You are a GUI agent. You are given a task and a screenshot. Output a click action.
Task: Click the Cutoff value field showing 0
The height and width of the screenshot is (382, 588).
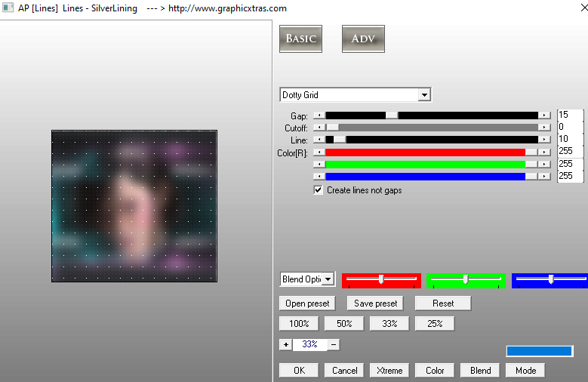coord(570,127)
